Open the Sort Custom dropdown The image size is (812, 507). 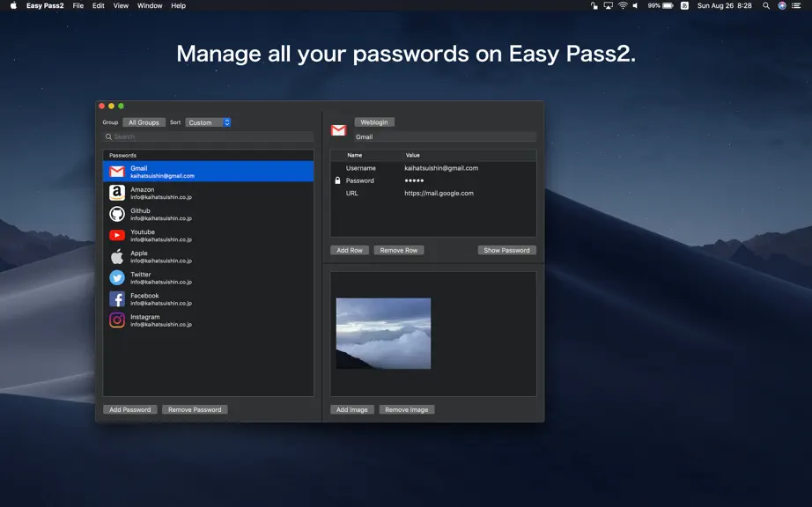[x=208, y=122]
